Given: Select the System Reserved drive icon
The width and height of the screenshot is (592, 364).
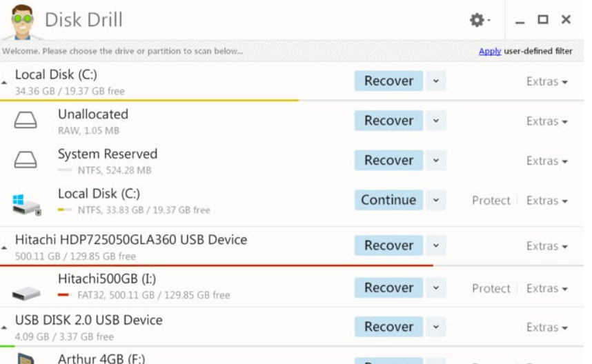Looking at the screenshot, I should click(26, 161).
